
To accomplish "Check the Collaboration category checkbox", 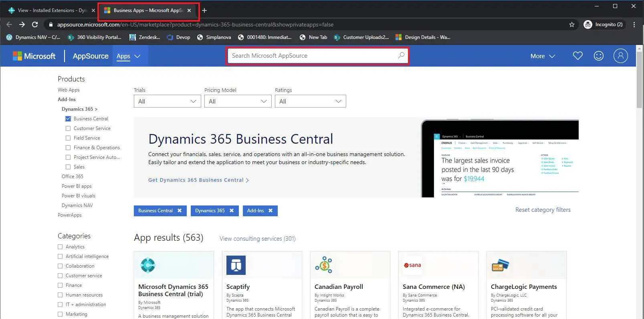I will (x=60, y=266).
